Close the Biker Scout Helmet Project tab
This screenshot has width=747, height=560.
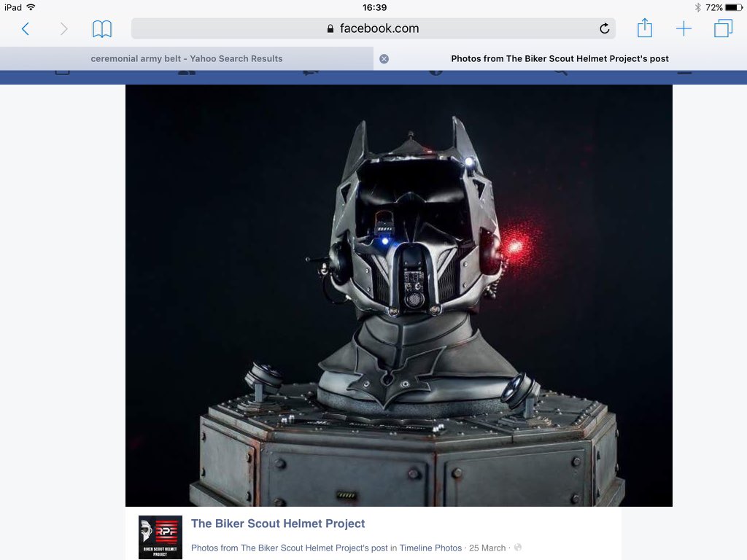(384, 58)
